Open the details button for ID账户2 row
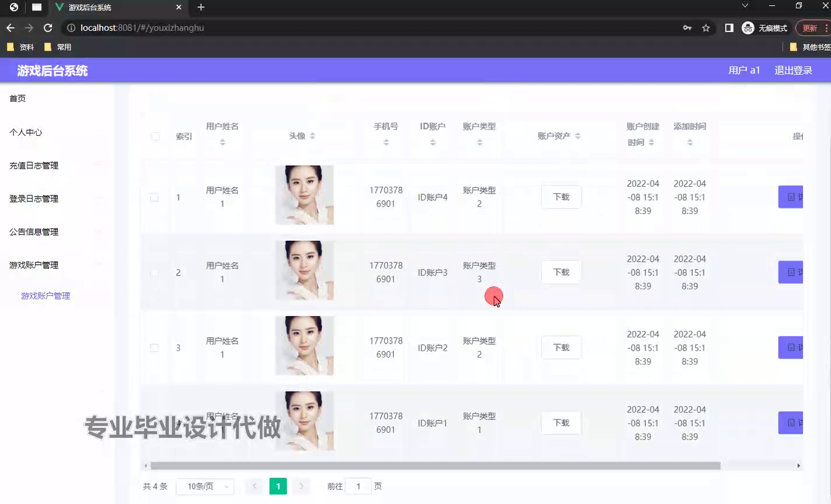Viewport: 831px width, 504px height. pyautogui.click(x=791, y=348)
